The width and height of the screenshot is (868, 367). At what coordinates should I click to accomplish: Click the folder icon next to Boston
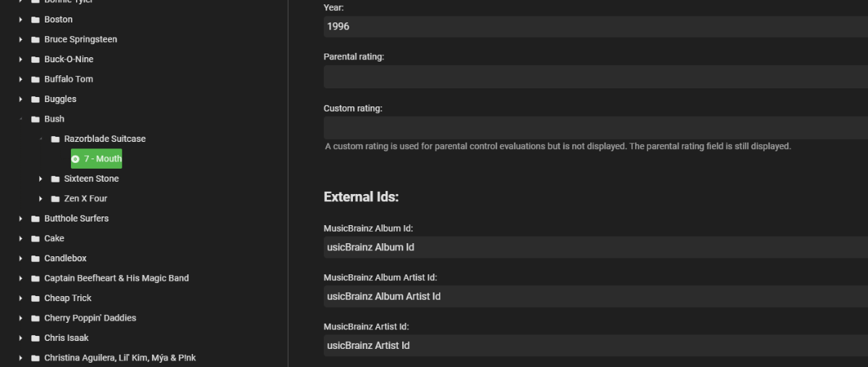[35, 20]
